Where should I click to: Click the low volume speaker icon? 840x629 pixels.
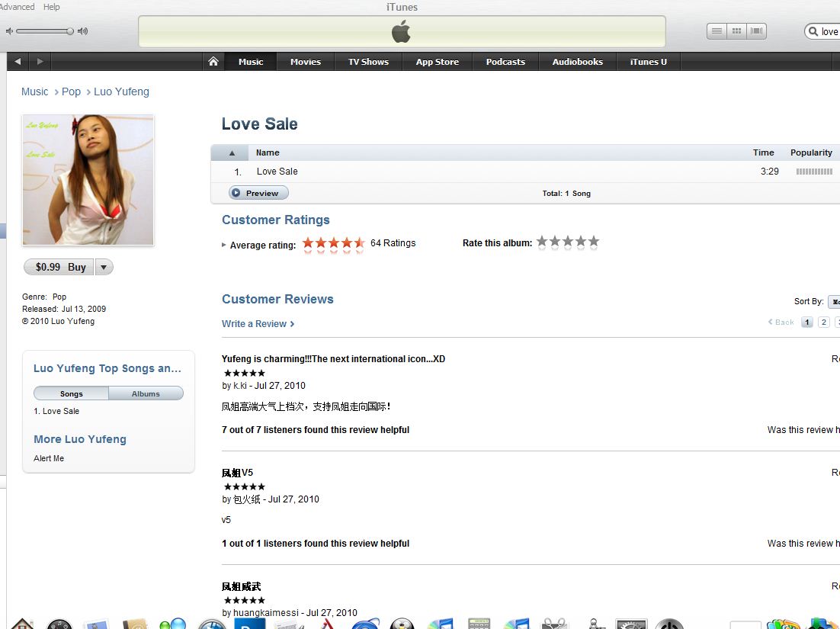[9, 31]
